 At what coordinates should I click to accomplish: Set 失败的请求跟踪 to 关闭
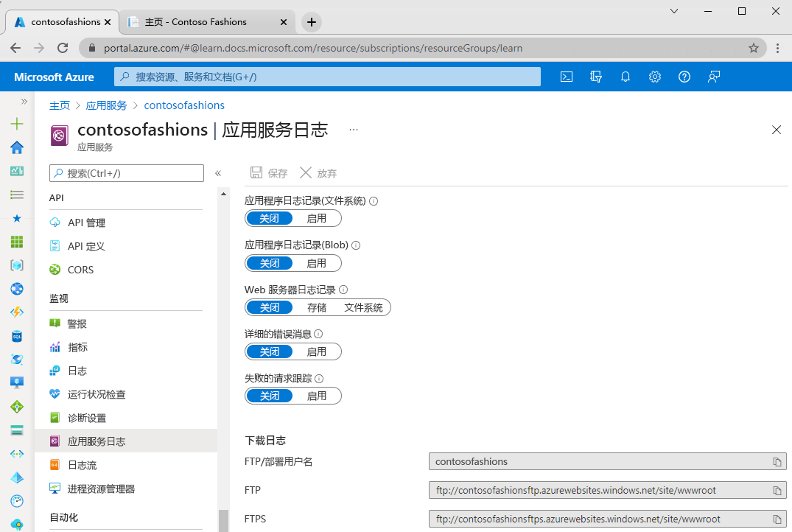[x=269, y=396]
